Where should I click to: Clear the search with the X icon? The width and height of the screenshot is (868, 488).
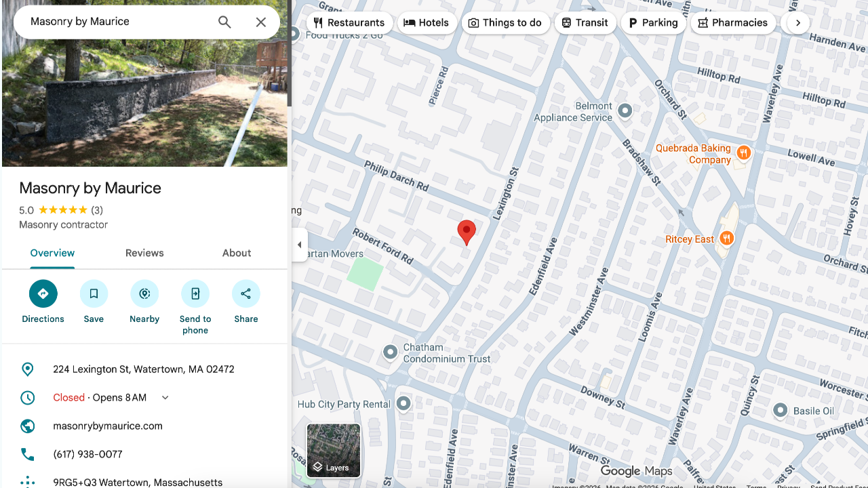(261, 22)
